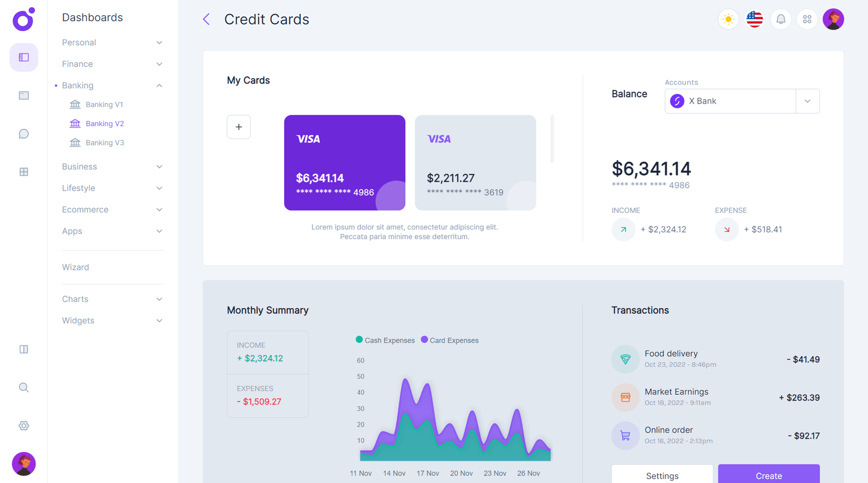
Task: Open Settings below the transactions list
Action: (x=661, y=476)
